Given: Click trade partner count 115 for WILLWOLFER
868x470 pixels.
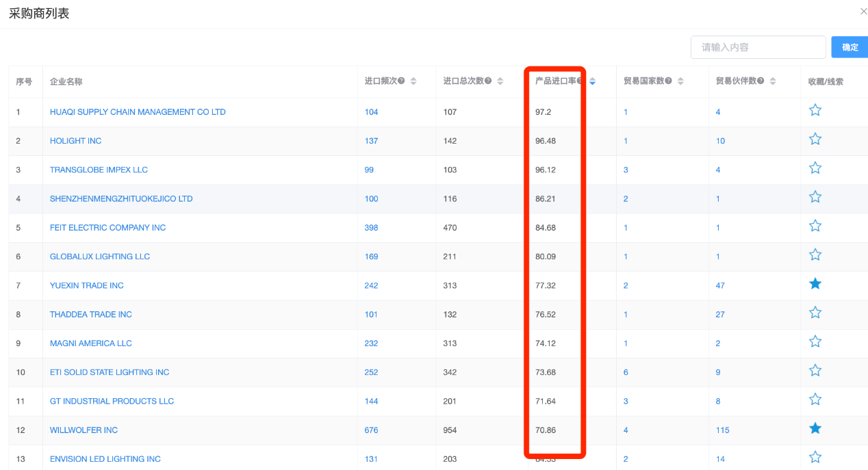Looking at the screenshot, I should 722,430.
